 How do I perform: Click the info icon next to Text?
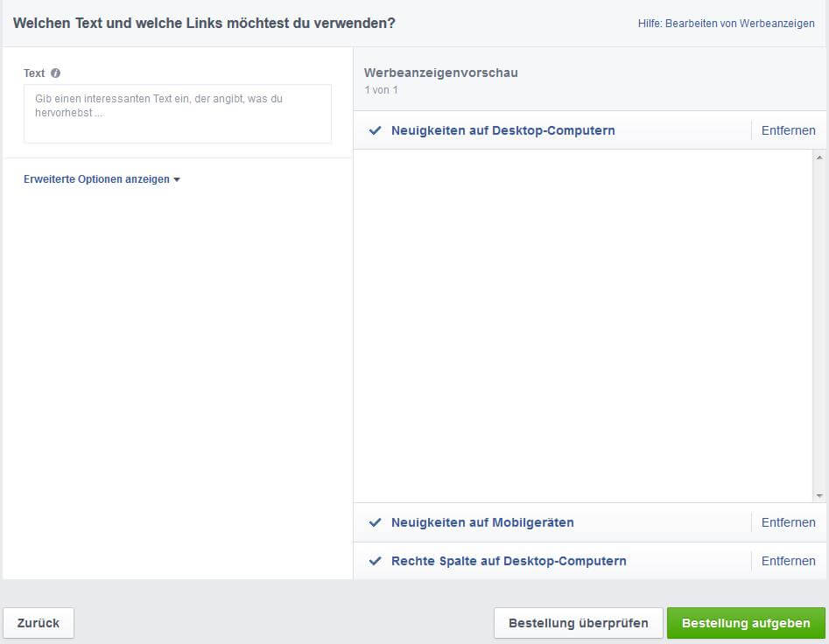click(55, 73)
